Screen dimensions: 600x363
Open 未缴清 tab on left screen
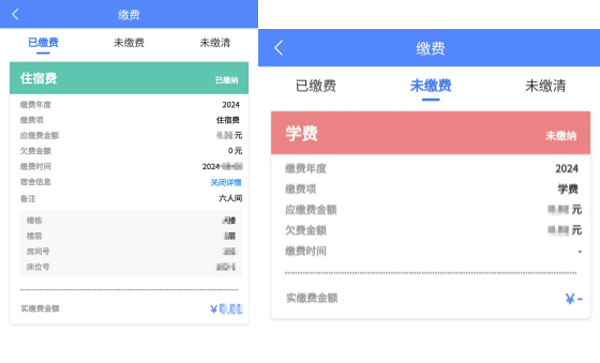pyautogui.click(x=215, y=42)
